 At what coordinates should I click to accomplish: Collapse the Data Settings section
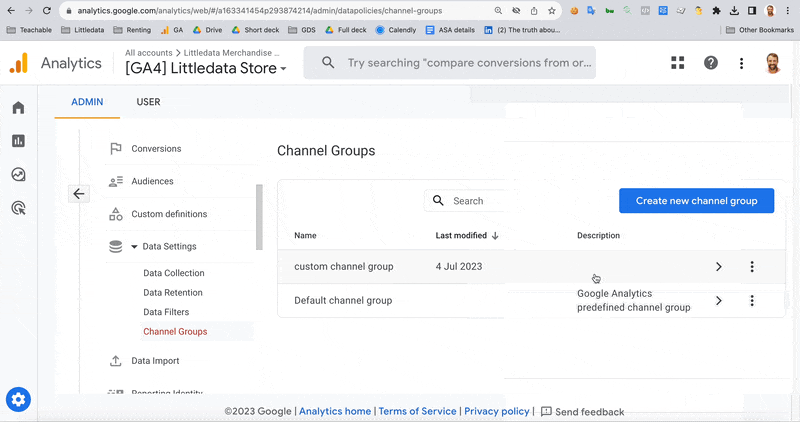point(134,246)
